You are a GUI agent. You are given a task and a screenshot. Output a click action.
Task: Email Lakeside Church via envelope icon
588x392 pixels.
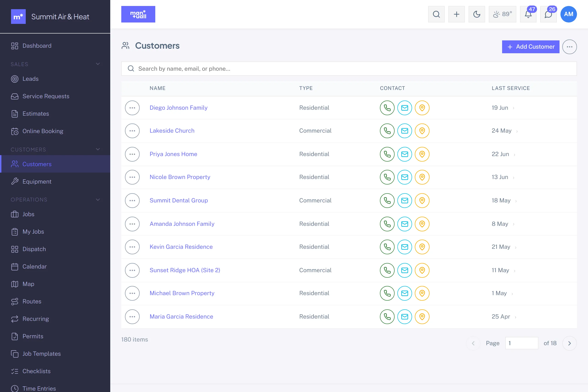click(404, 131)
